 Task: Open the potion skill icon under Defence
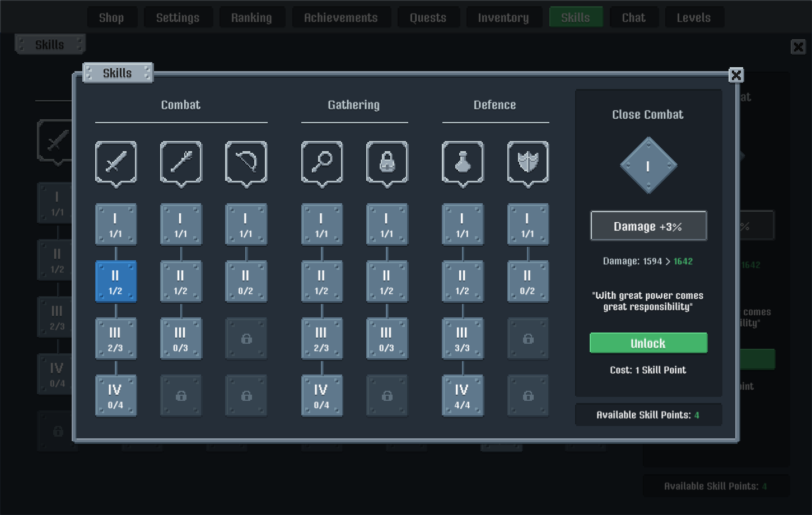(463, 163)
